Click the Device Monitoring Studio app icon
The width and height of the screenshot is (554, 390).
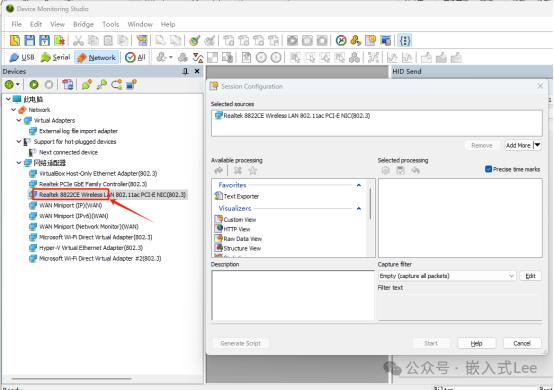(10, 8)
